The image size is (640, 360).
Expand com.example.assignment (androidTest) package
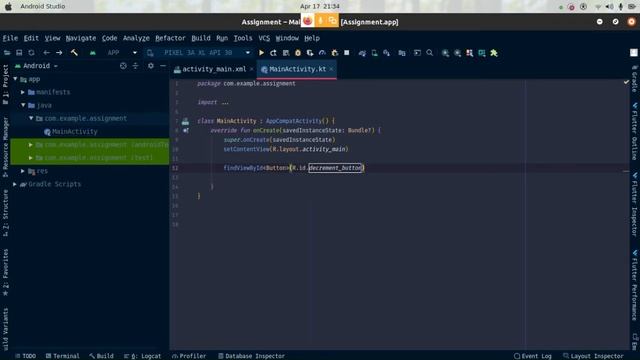point(31,145)
